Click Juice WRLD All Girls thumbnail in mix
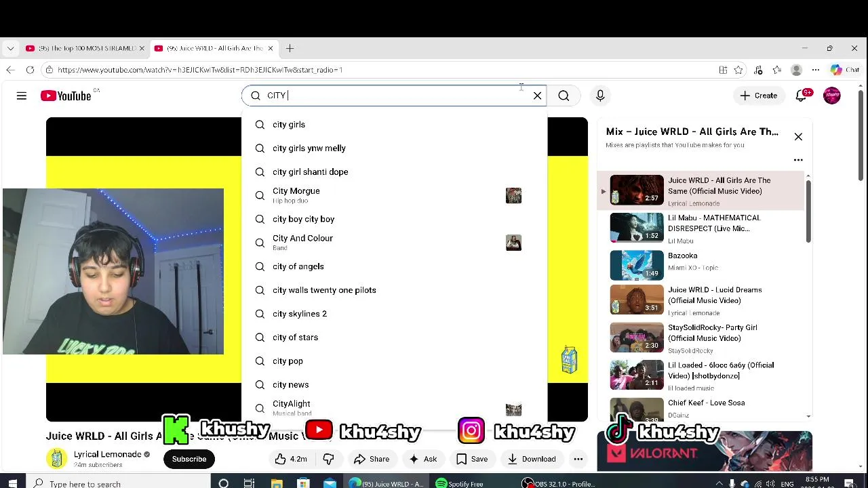 click(x=637, y=190)
